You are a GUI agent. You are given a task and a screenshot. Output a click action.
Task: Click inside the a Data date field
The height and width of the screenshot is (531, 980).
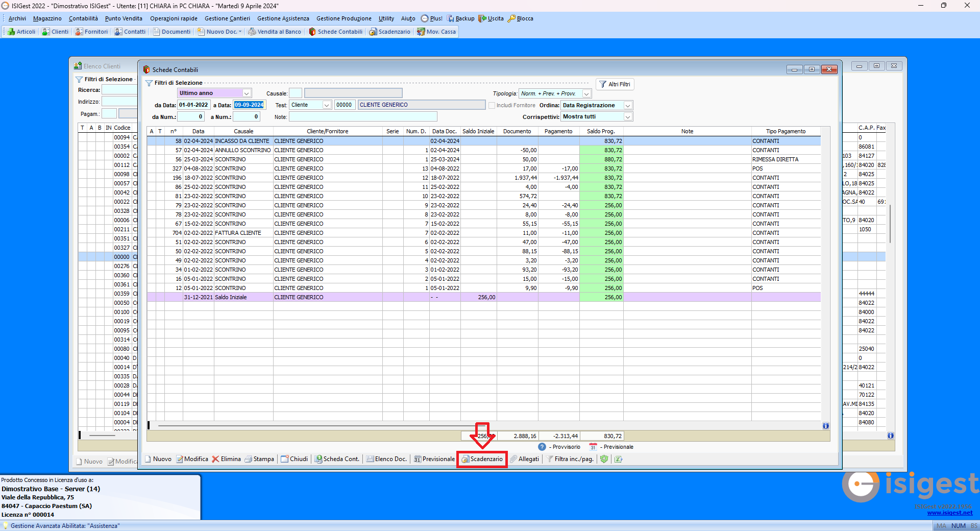coord(249,105)
